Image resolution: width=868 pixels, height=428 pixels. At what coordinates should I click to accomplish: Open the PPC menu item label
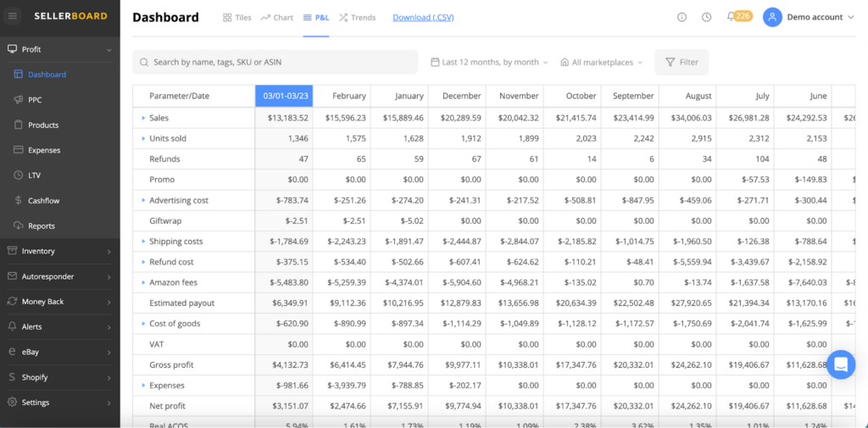click(35, 100)
